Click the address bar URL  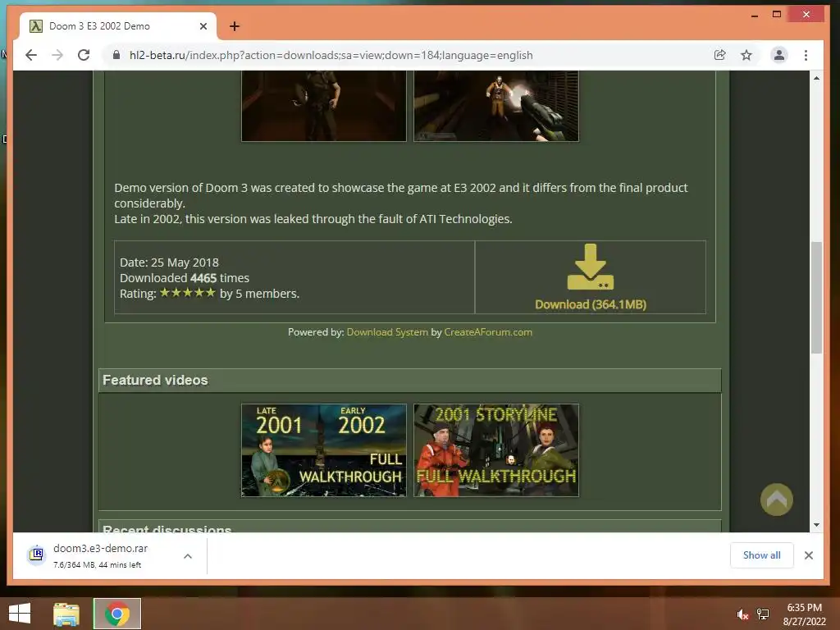(x=331, y=55)
